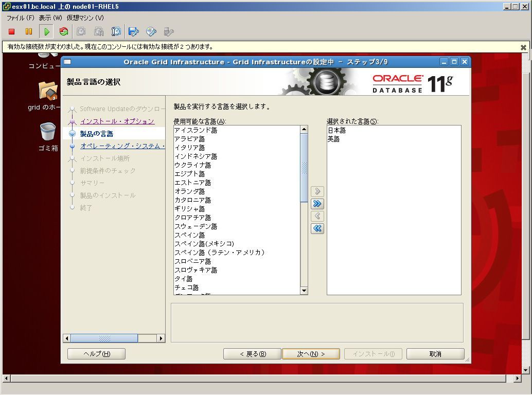Image resolution: width=532 pixels, height=395 pixels.
Task: Select スペイン語（ラテン・アメリカ） in list
Action: pos(237,253)
